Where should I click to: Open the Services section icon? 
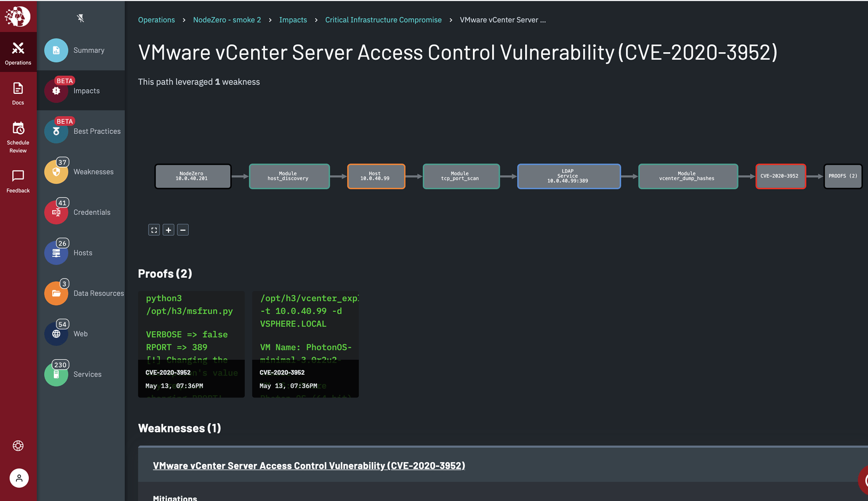click(x=57, y=374)
